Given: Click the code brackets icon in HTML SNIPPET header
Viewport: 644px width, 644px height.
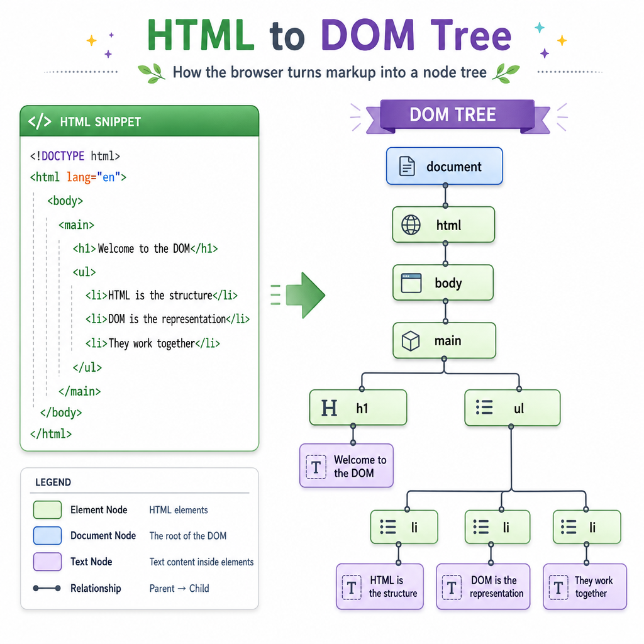Looking at the screenshot, I should (40, 121).
